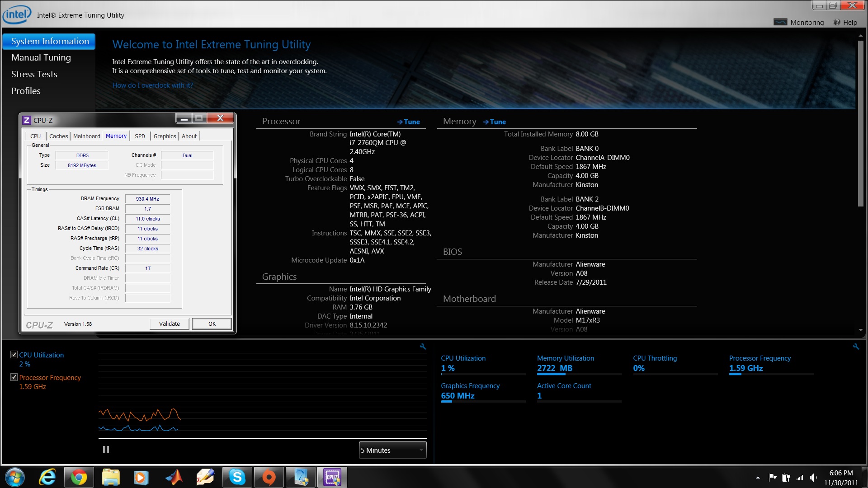Open network signal tray icon
The image size is (868, 488).
click(x=800, y=477)
